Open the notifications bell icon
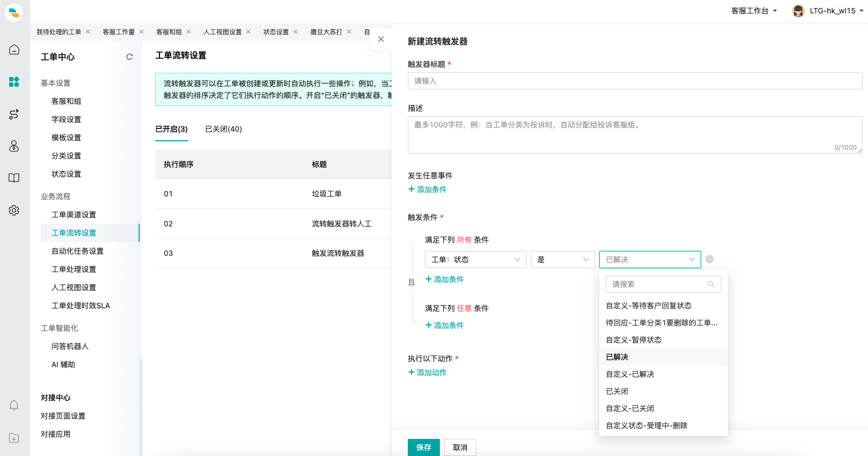The height and width of the screenshot is (456, 868). pyautogui.click(x=14, y=405)
